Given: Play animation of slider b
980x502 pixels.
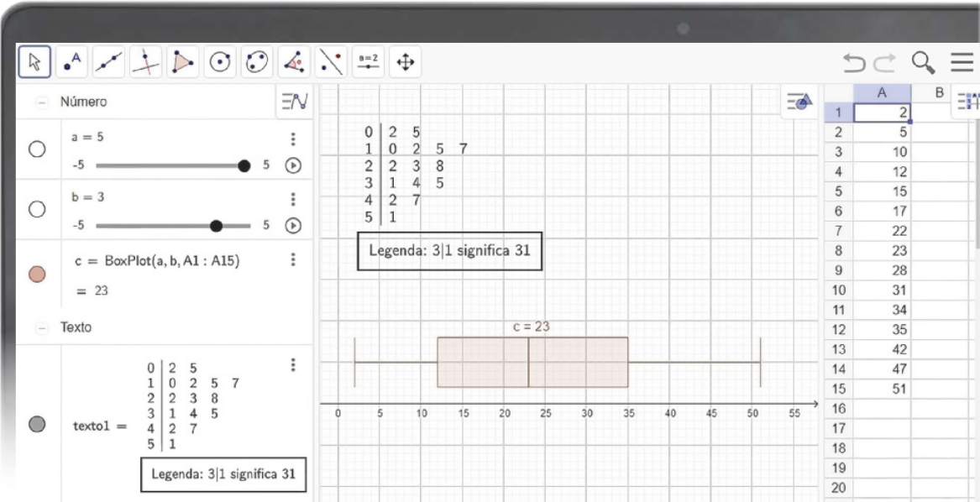Looking at the screenshot, I should pos(293,226).
